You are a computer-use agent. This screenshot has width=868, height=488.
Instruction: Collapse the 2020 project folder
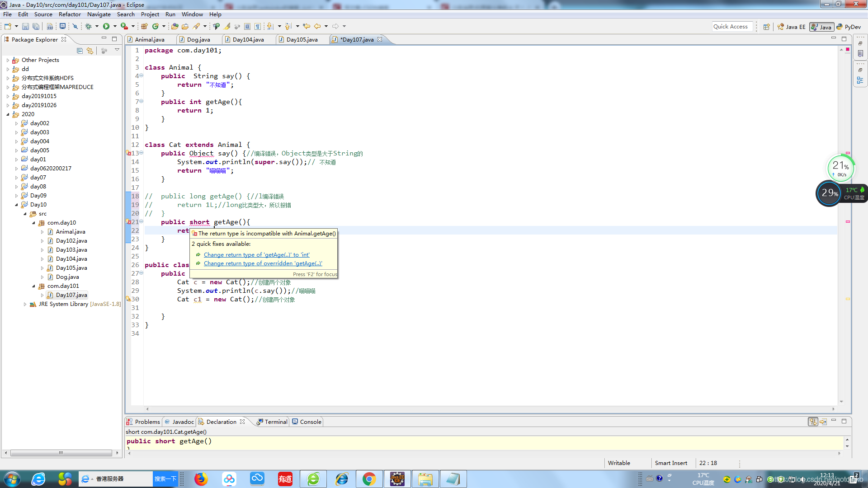(8, 114)
